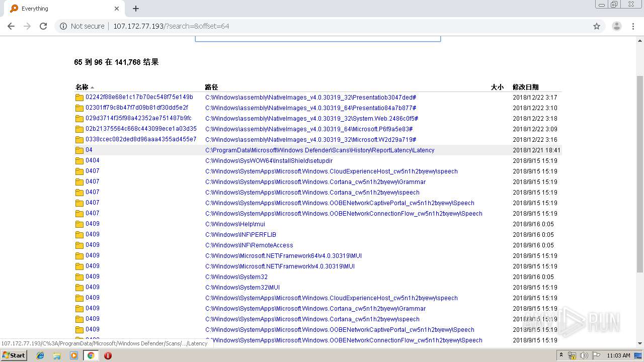Screen dimensions: 644x362
Task: Click the address bar URL
Action: 171,26
